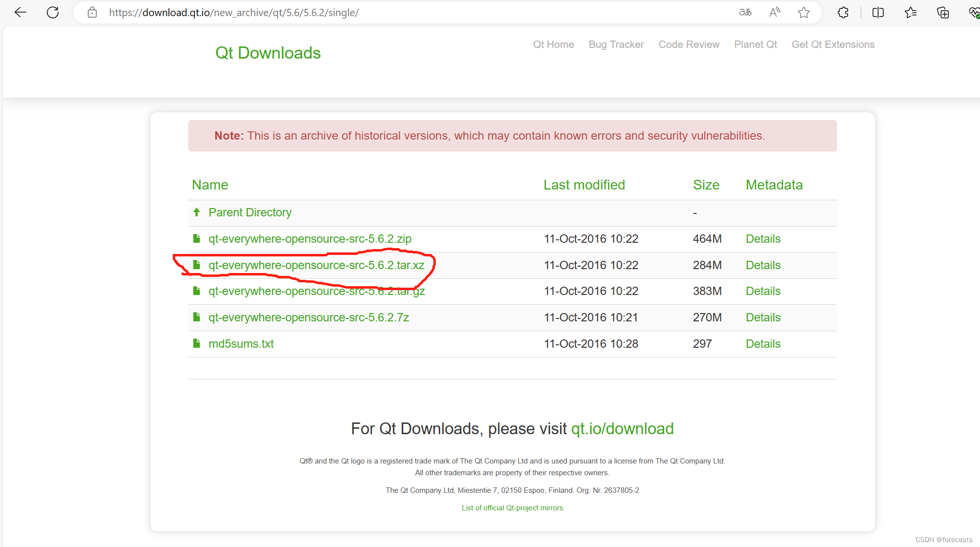The width and height of the screenshot is (980, 547).
Task: Toggle Split screen icon
Action: click(878, 13)
